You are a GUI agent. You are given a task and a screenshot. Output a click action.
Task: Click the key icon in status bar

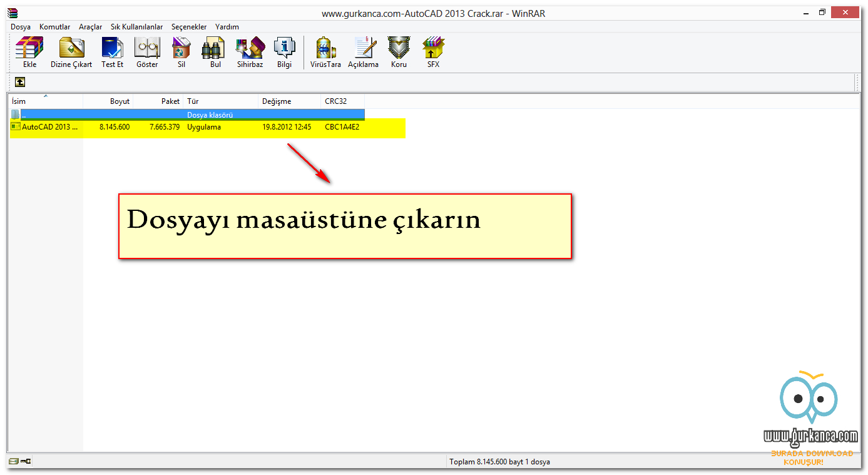coord(26,461)
